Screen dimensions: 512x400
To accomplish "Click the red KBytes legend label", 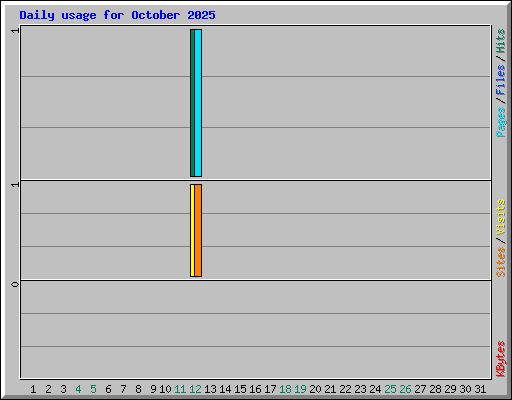I will click(501, 359).
